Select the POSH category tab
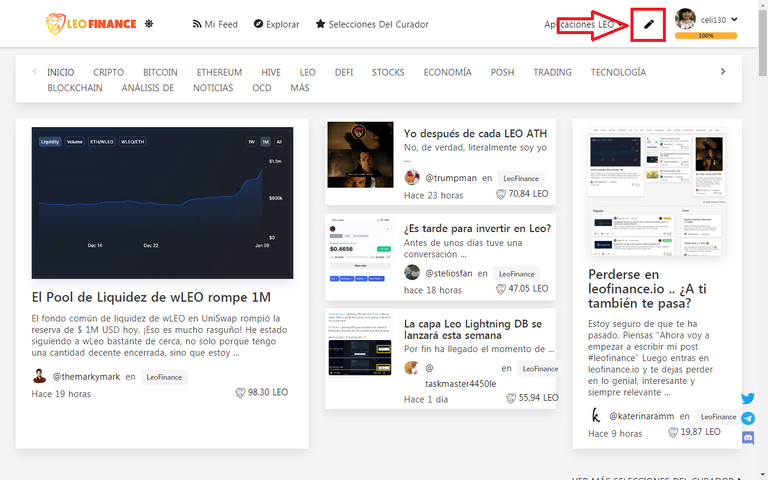This screenshot has width=768, height=480. (503, 72)
